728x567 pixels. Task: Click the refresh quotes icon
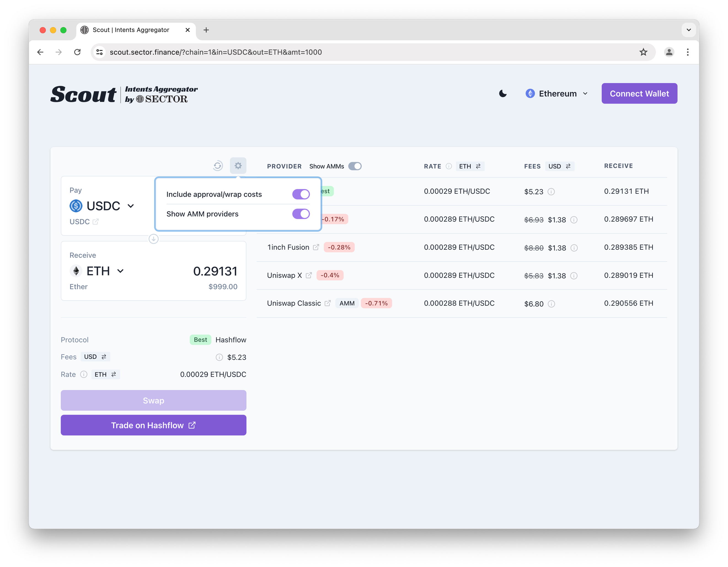218,166
